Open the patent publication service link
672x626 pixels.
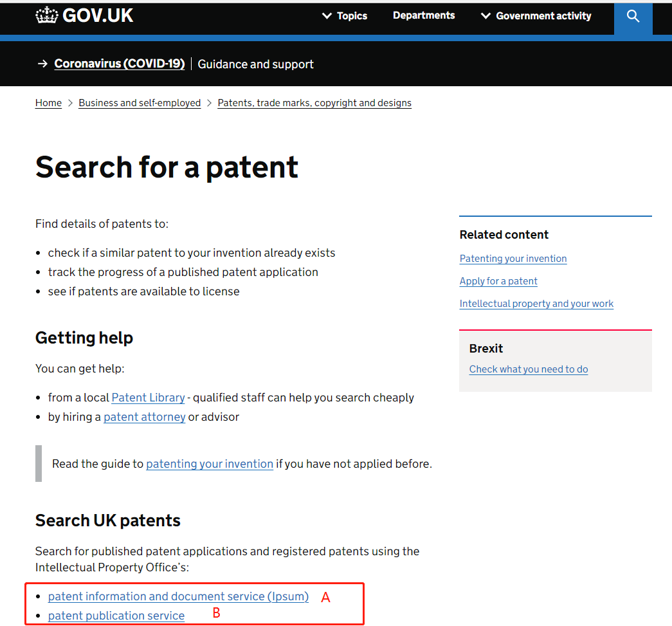coord(116,616)
